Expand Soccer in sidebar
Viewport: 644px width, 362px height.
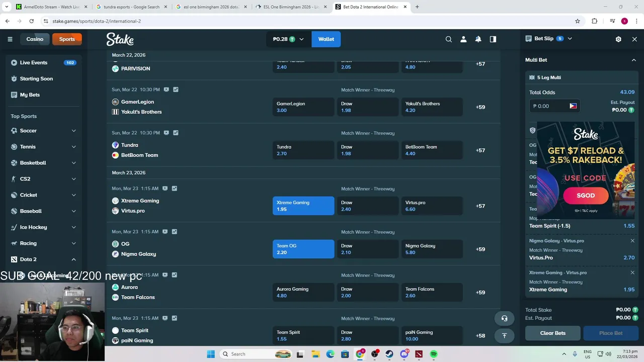73,131
